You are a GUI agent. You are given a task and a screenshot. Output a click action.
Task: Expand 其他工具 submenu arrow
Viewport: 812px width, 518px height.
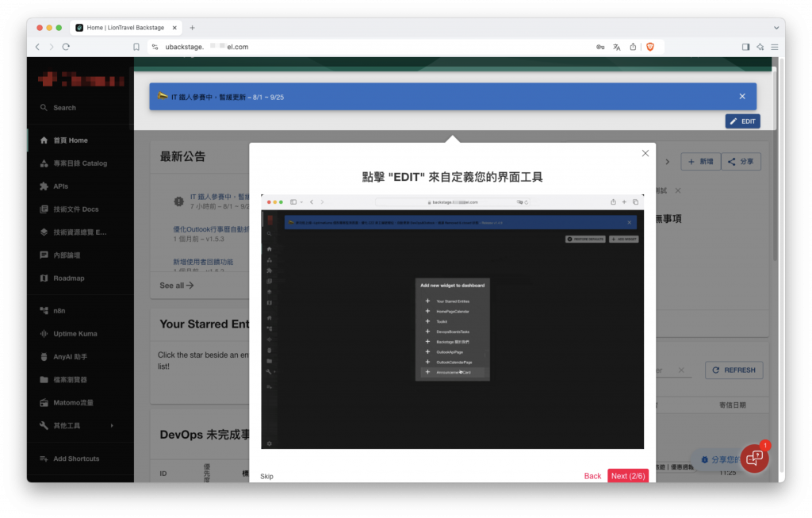click(x=112, y=426)
